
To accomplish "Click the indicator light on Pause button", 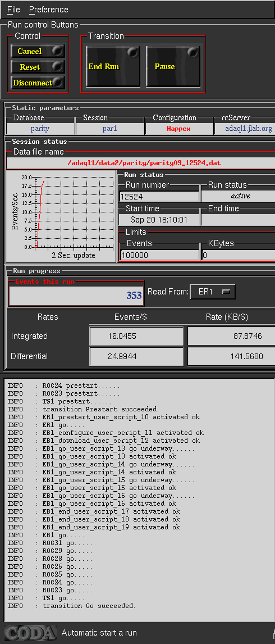I will 192,52.
